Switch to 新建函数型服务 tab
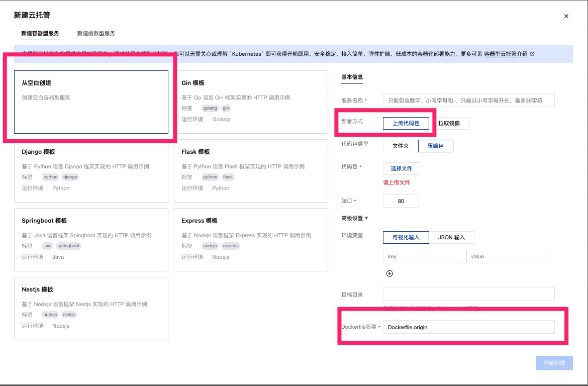588x386 pixels. [96, 33]
